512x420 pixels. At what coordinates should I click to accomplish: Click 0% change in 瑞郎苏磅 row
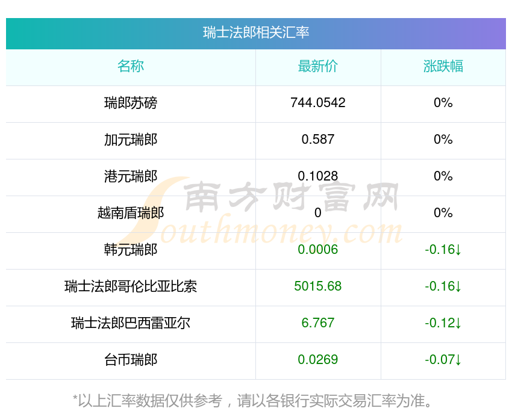coord(443,103)
